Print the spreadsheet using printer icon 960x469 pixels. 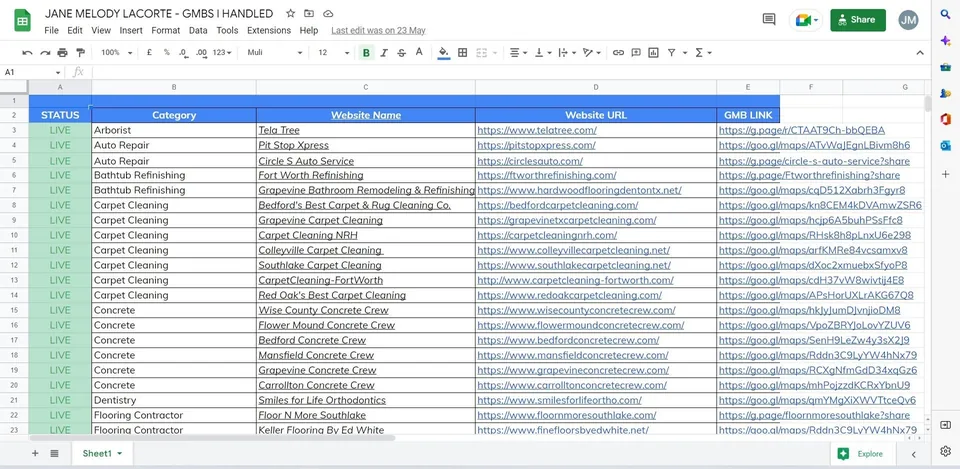point(62,53)
